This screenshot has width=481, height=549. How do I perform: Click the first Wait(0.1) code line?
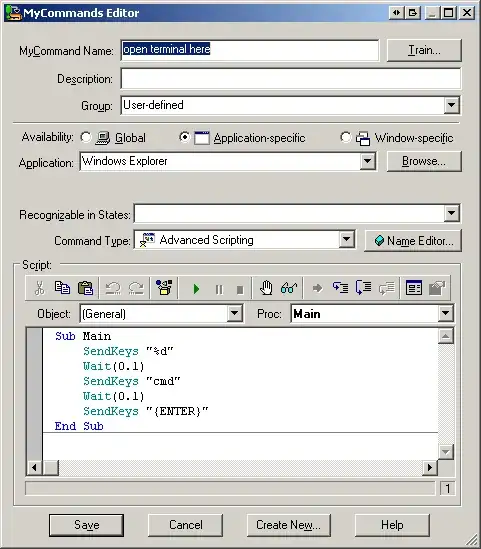pos(113,366)
